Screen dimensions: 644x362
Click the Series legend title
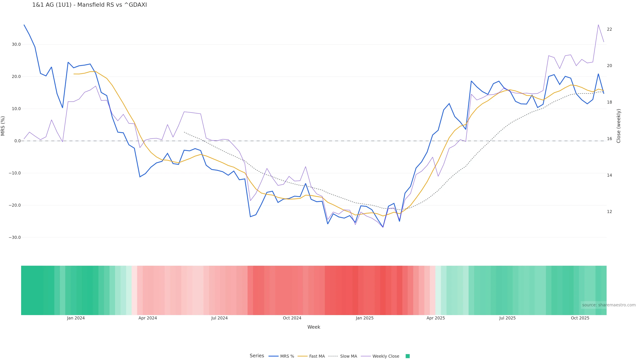click(257, 356)
